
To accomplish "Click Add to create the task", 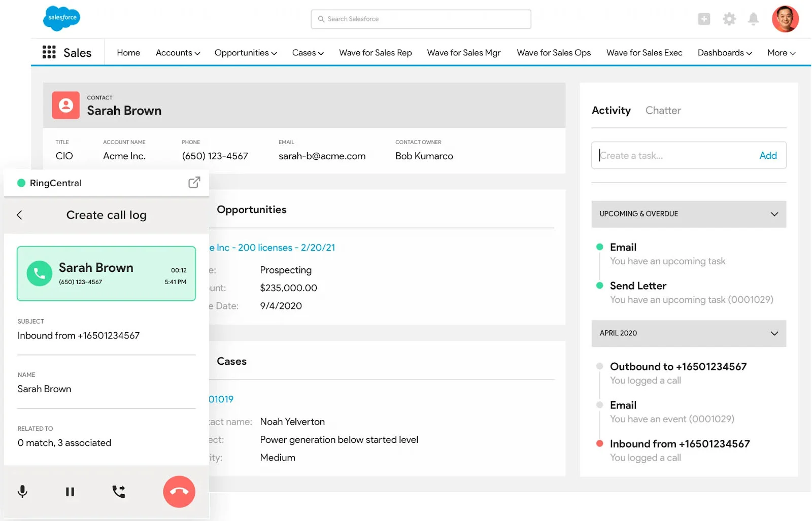I will point(768,156).
